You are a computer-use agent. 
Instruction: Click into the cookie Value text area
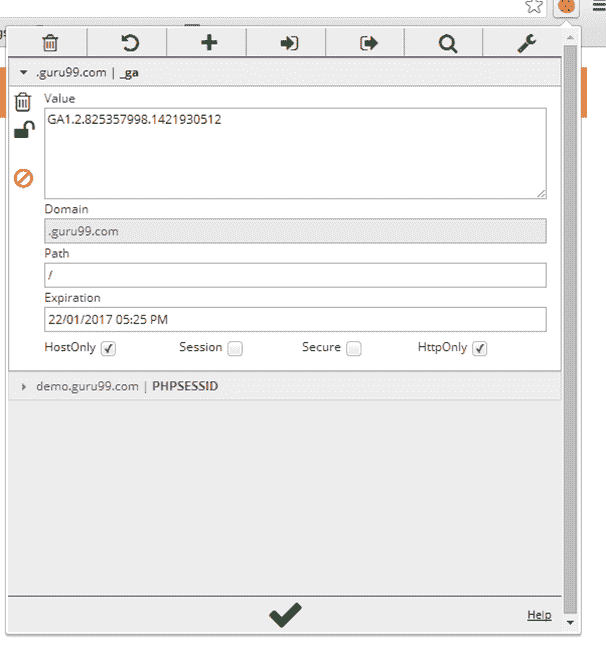(295, 153)
